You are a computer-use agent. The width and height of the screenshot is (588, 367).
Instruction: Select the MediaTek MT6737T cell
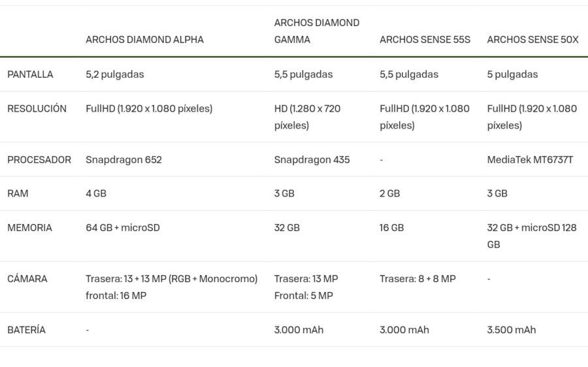tap(530, 160)
